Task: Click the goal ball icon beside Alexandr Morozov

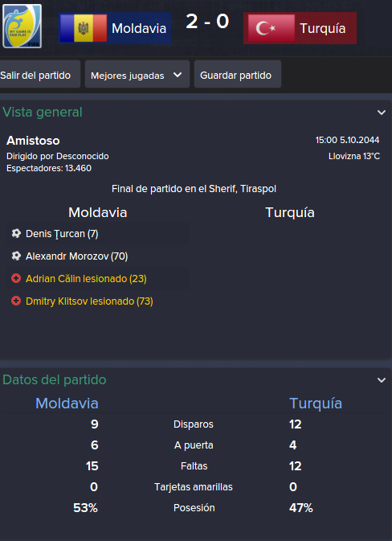Action: point(16,256)
